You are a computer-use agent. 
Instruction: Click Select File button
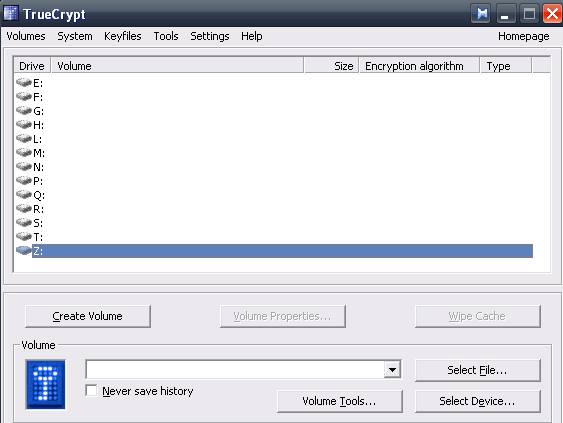tap(478, 370)
